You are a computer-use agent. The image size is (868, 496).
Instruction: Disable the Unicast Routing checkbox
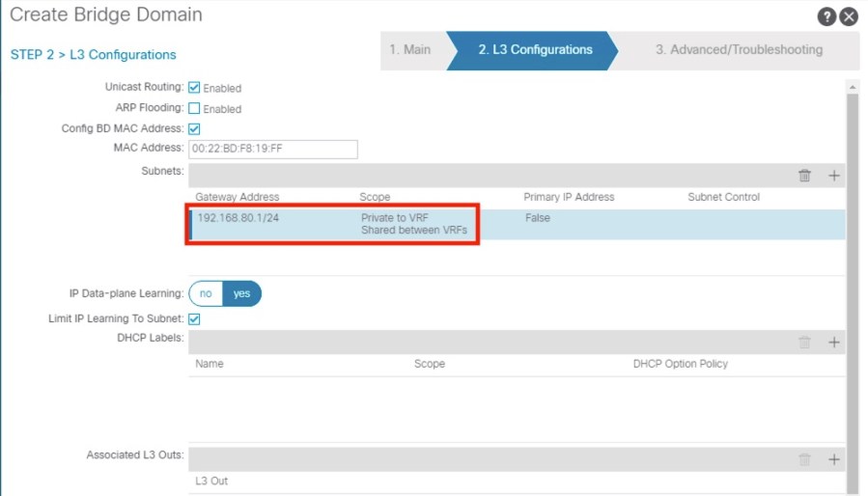194,87
